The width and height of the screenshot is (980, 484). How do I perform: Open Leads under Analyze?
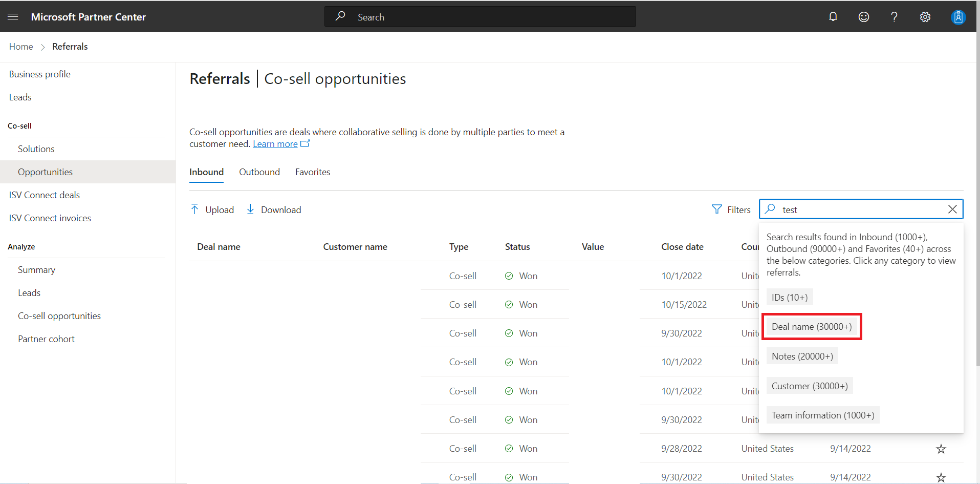[x=29, y=293]
